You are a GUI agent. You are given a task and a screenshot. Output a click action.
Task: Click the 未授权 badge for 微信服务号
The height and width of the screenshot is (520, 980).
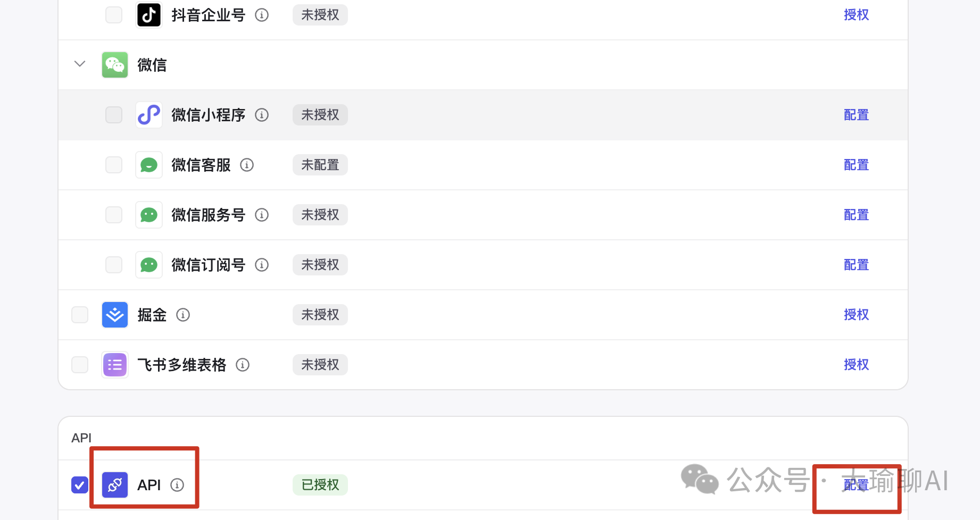(x=320, y=214)
